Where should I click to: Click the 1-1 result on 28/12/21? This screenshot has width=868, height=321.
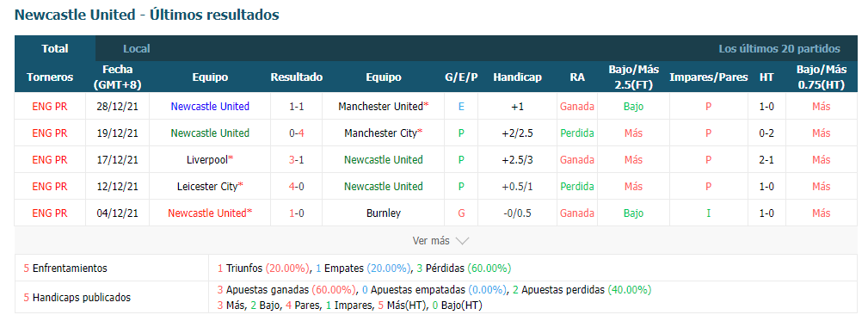click(x=296, y=106)
